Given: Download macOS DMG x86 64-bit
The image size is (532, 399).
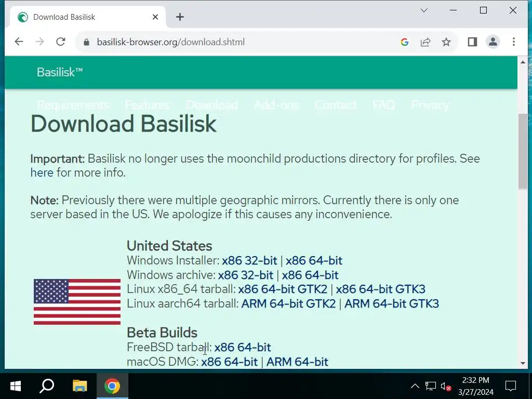Looking at the screenshot, I should click(229, 362).
